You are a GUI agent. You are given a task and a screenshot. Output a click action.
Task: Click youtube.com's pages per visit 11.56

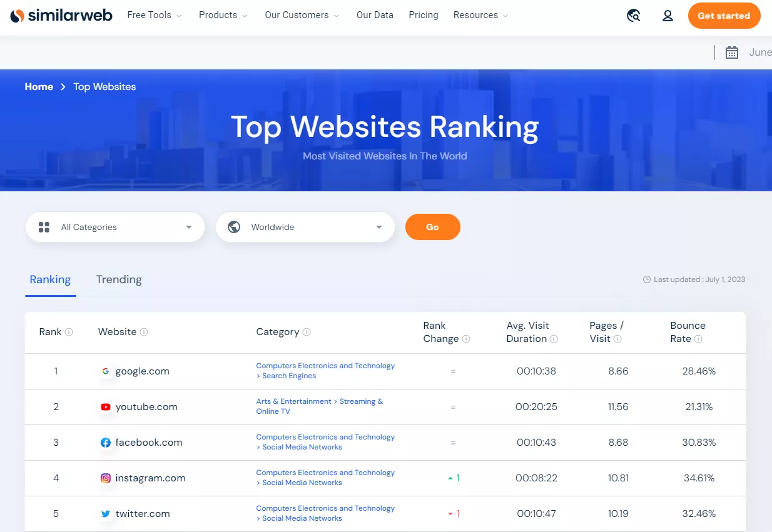pyautogui.click(x=618, y=407)
